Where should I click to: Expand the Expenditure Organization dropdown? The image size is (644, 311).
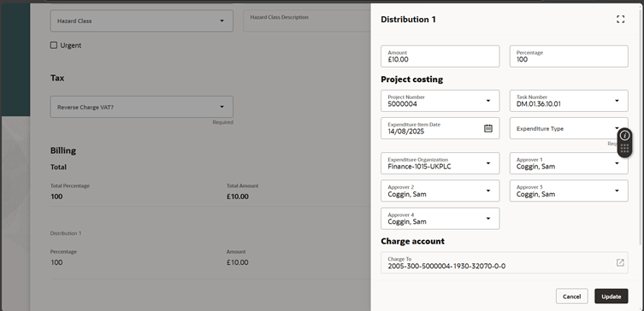[x=488, y=163]
